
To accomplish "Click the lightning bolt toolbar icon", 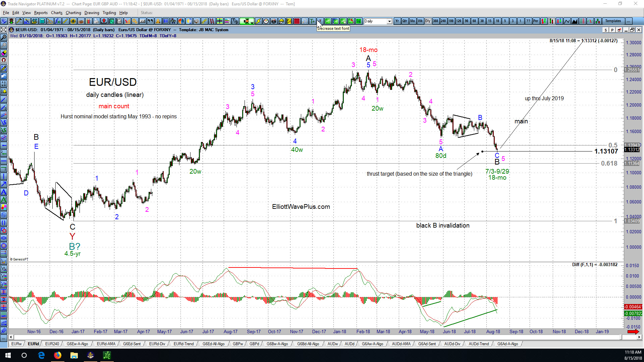I will (258, 21).
